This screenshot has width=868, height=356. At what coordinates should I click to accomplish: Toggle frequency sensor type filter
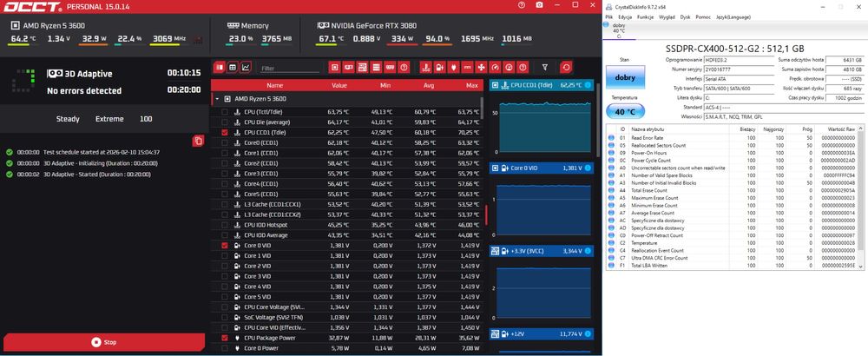(467, 67)
